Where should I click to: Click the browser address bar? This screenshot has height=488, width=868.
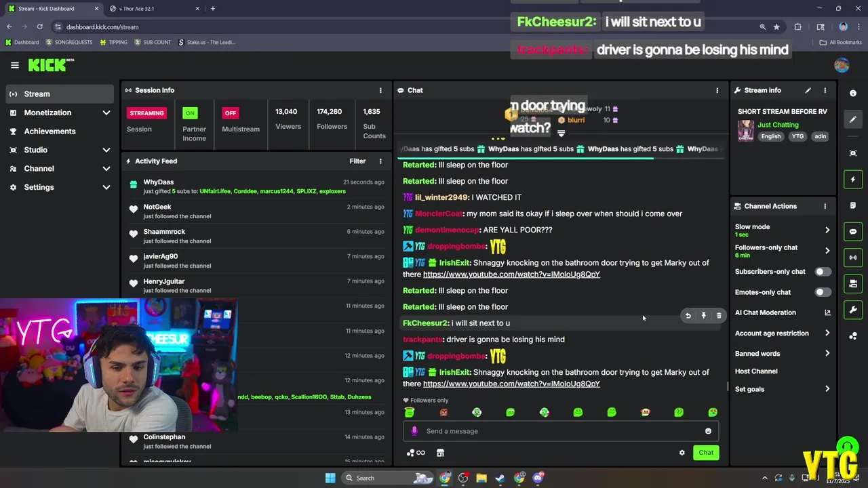point(407,27)
